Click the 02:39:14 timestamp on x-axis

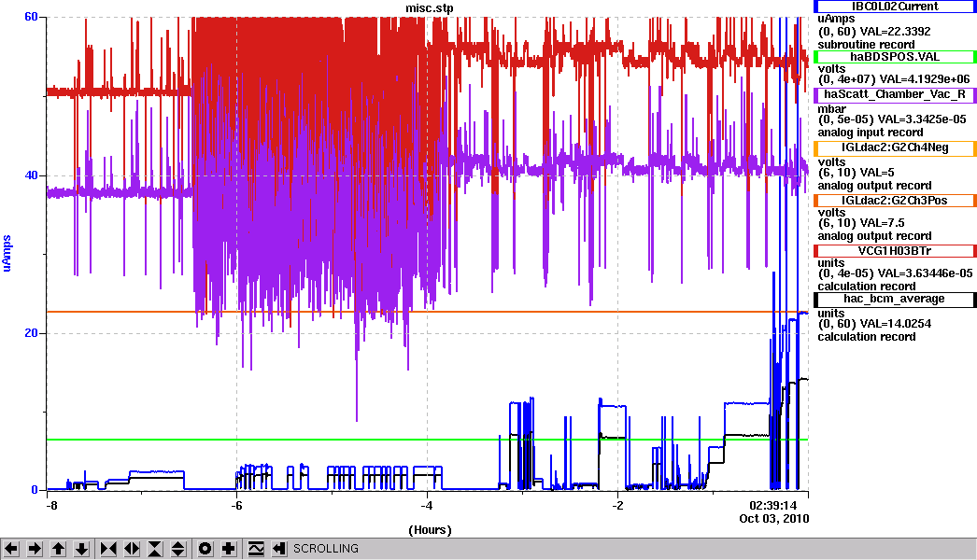pyautogui.click(x=772, y=505)
